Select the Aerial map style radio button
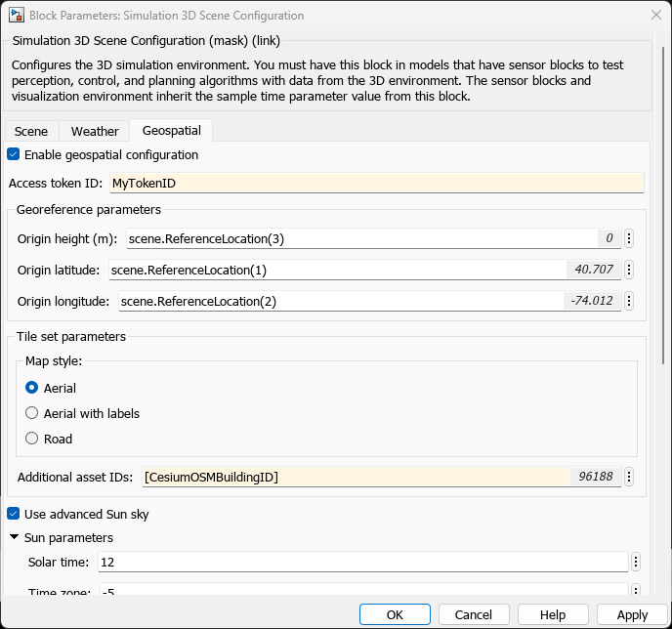 pyautogui.click(x=32, y=388)
